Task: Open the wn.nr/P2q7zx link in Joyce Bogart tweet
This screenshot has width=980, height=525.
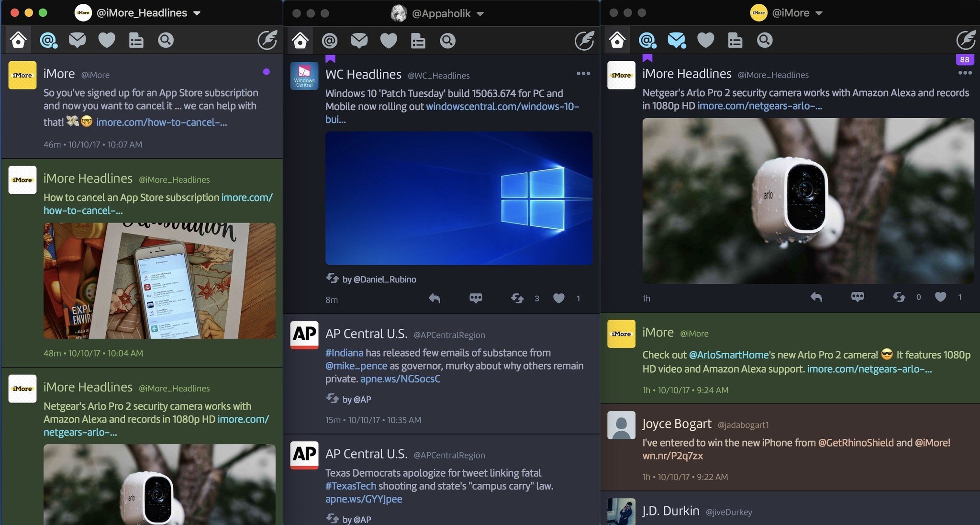Action: tap(673, 456)
